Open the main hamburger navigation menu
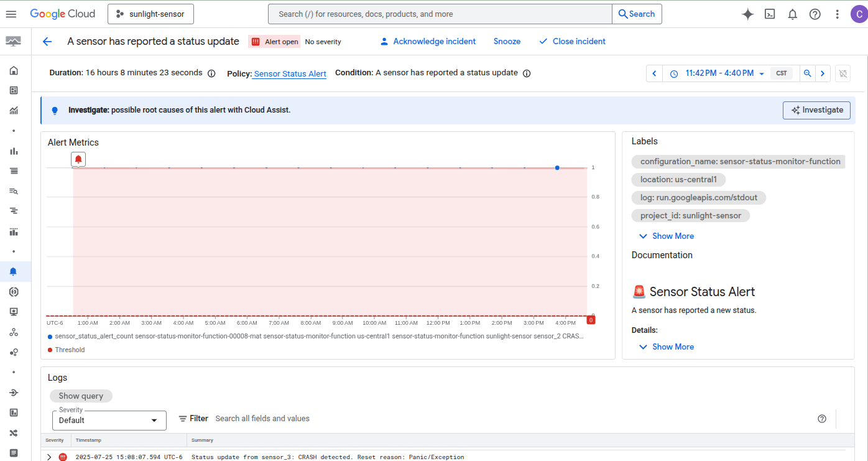 pyautogui.click(x=11, y=14)
